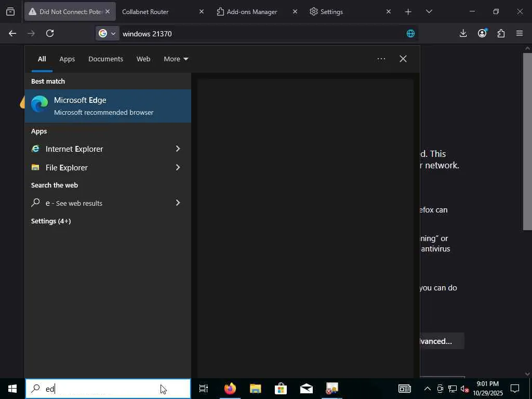Open the Action Center notifications icon
This screenshot has height=399, width=532.
pyautogui.click(x=515, y=389)
